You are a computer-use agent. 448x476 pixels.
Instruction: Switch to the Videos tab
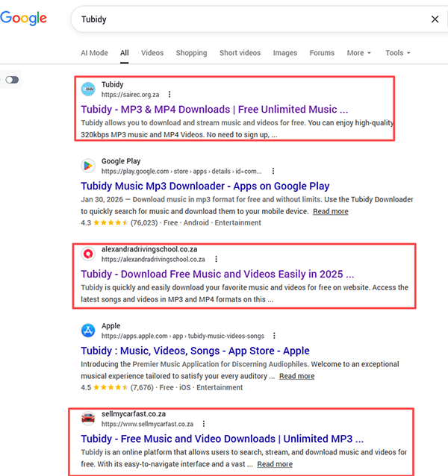tap(152, 53)
